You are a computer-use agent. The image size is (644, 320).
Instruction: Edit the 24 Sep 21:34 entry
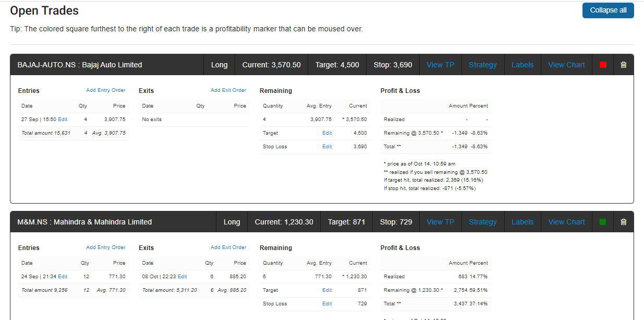[x=63, y=277]
